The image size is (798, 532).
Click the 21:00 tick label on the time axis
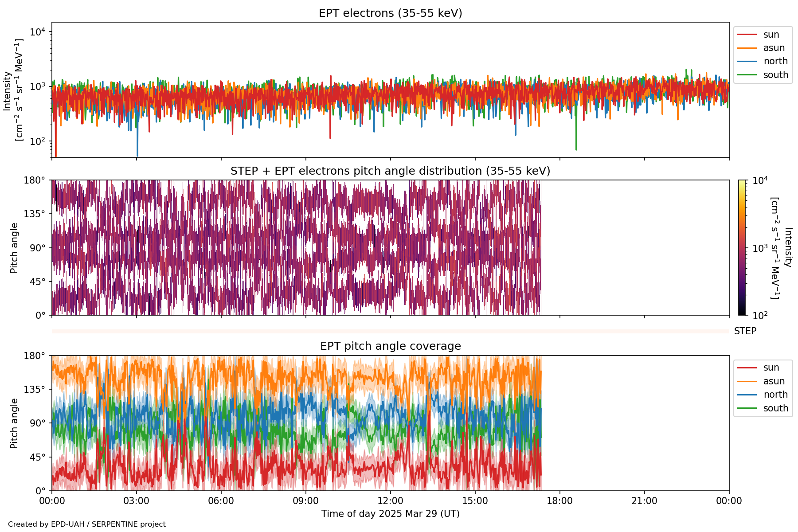(644, 501)
